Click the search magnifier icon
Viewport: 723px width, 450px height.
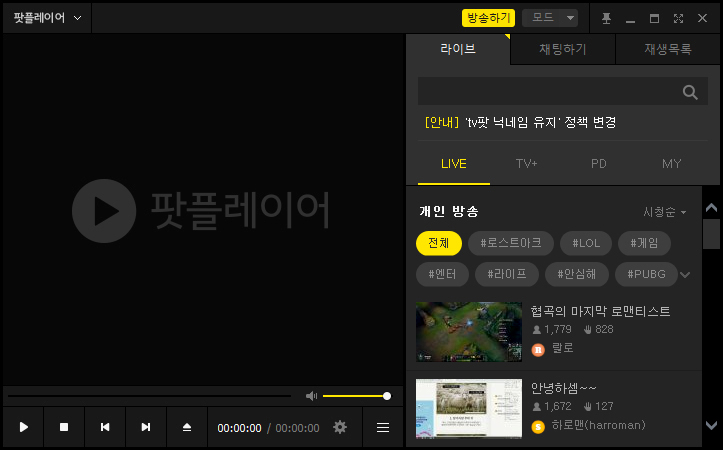click(x=690, y=92)
